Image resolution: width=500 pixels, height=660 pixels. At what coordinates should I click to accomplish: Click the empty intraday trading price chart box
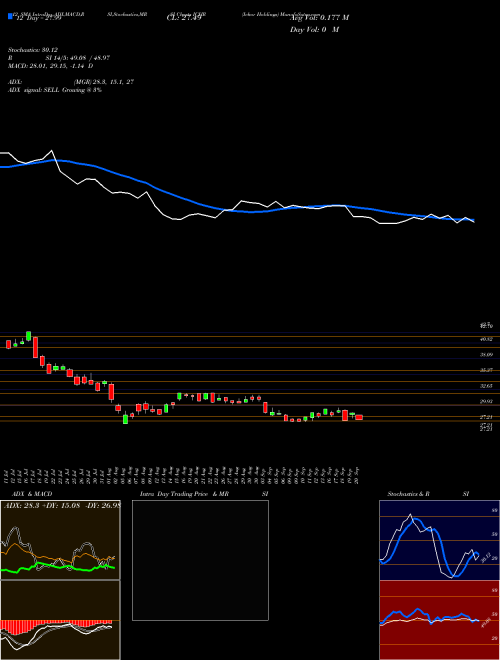(x=200, y=560)
